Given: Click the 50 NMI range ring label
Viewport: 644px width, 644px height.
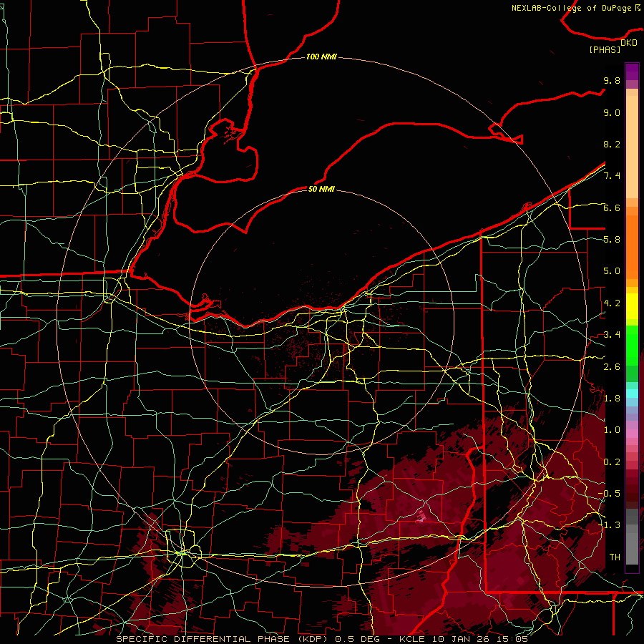Looking at the screenshot, I should coord(321,189).
